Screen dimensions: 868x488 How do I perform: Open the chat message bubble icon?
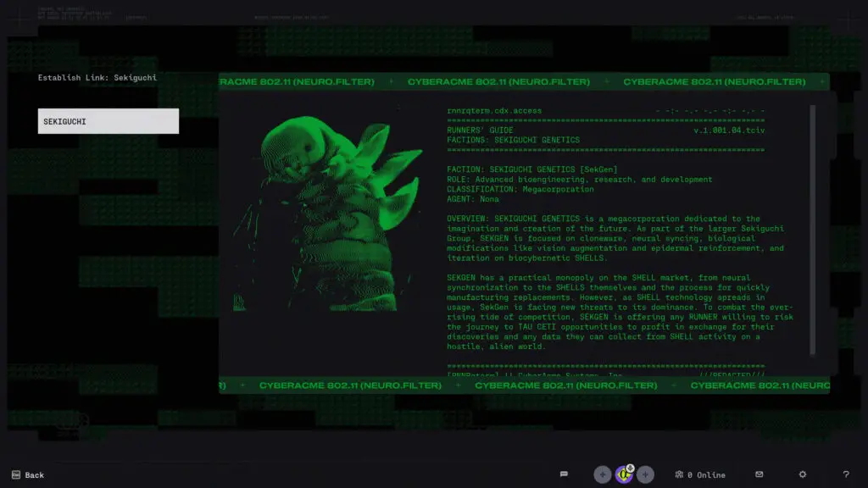coord(563,474)
